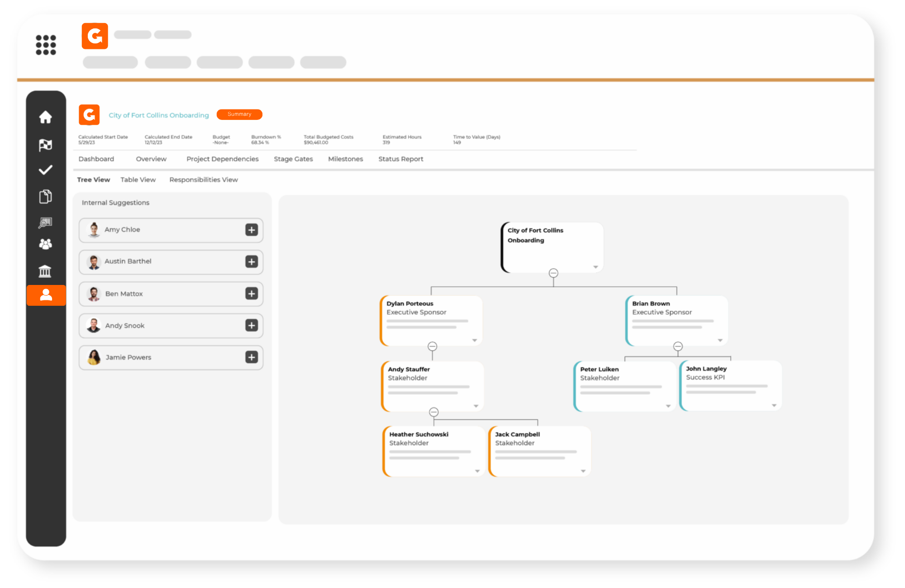Open the team group sidebar icon
The image size is (905, 588).
45,244
